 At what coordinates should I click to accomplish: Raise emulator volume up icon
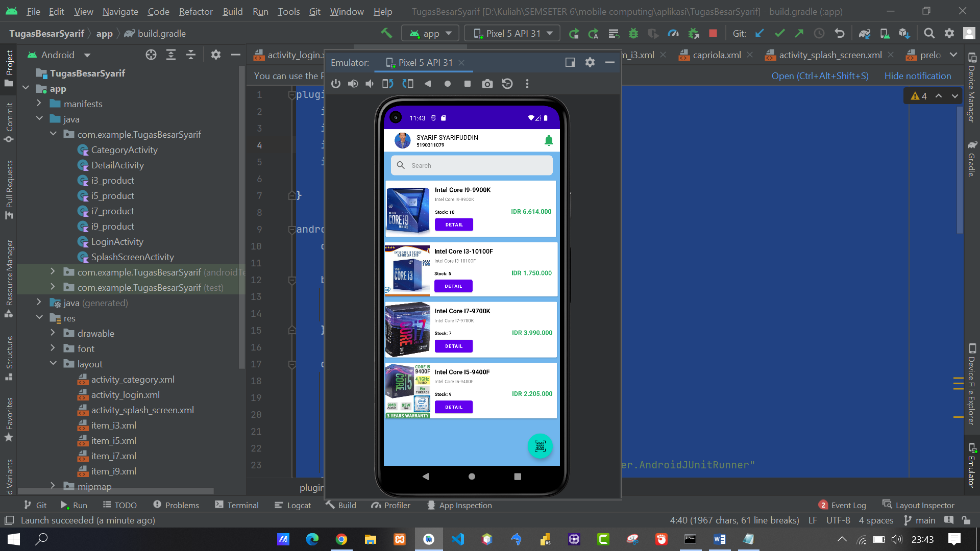click(353, 84)
